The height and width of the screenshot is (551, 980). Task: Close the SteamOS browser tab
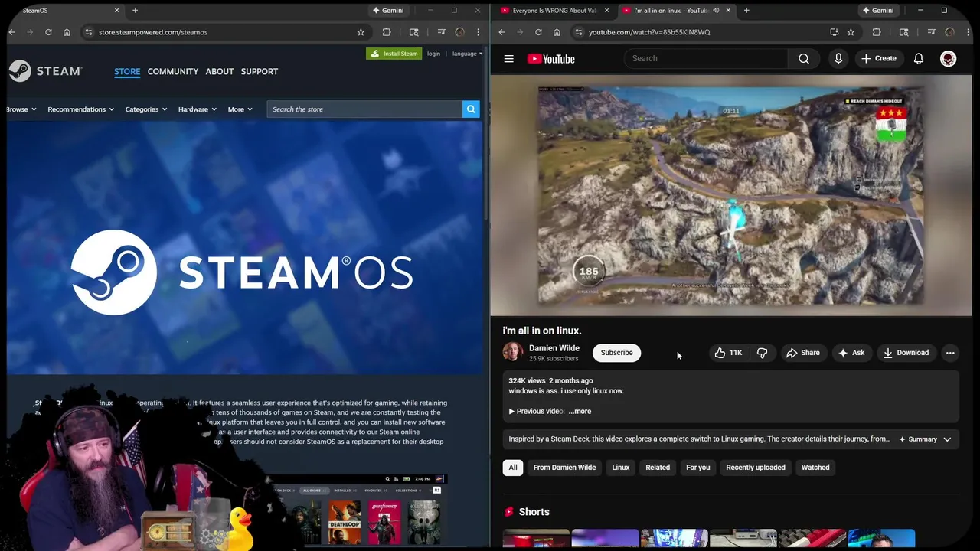pyautogui.click(x=117, y=10)
